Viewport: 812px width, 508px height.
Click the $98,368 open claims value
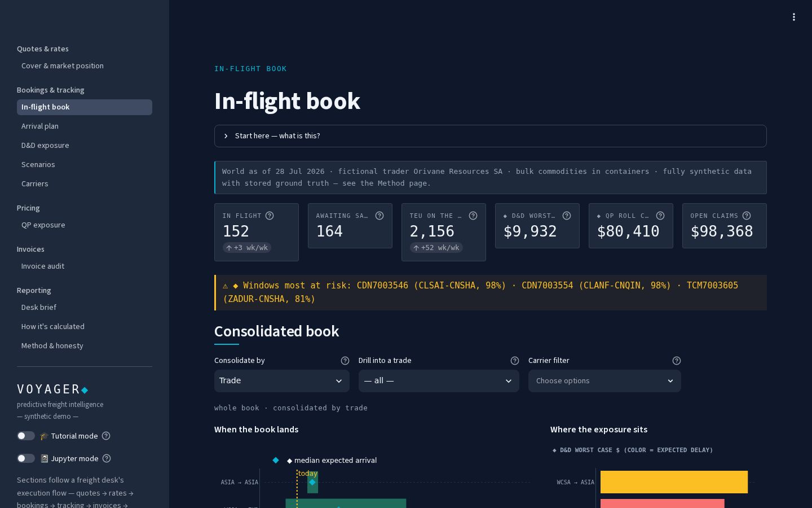[x=722, y=231]
